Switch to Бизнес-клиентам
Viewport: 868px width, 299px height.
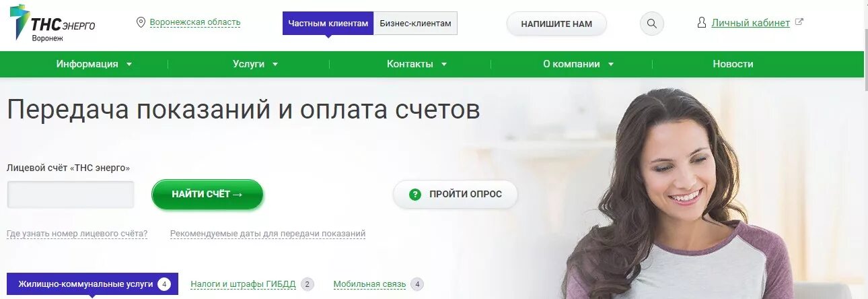(x=415, y=24)
